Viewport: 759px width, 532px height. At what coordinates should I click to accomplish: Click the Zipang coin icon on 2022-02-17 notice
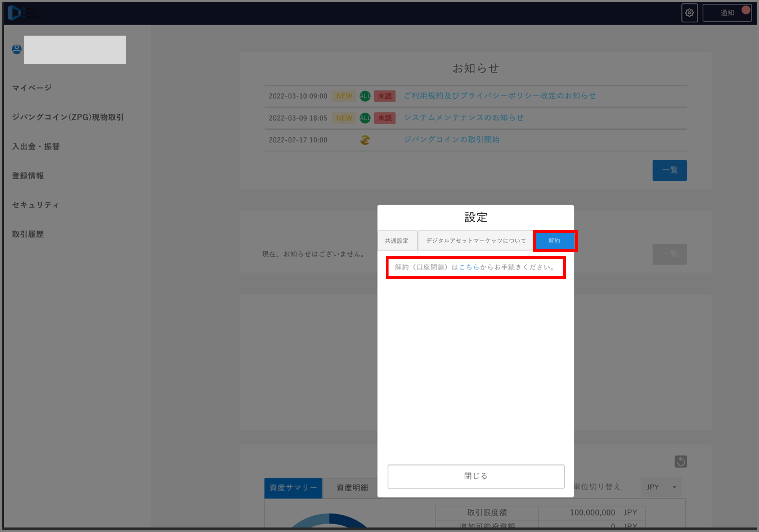(x=365, y=140)
